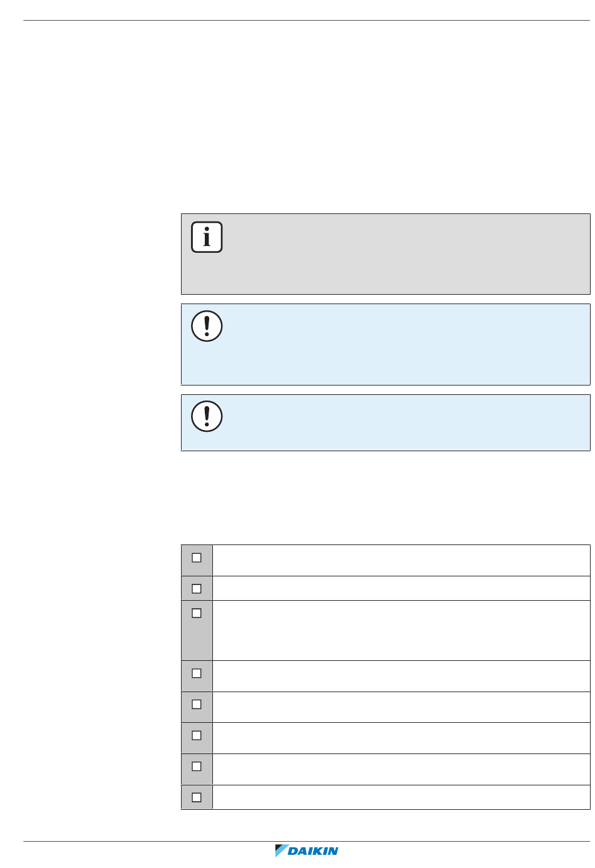Viewport: 595px width, 868px height.
Task: Tick the first checkbox in the checklist
Action: coord(197,558)
